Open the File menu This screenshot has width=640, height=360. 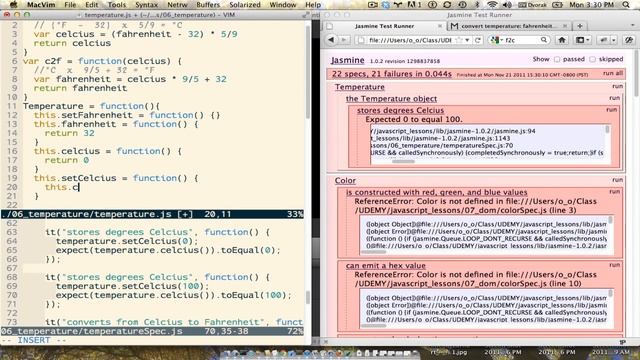(70, 5)
